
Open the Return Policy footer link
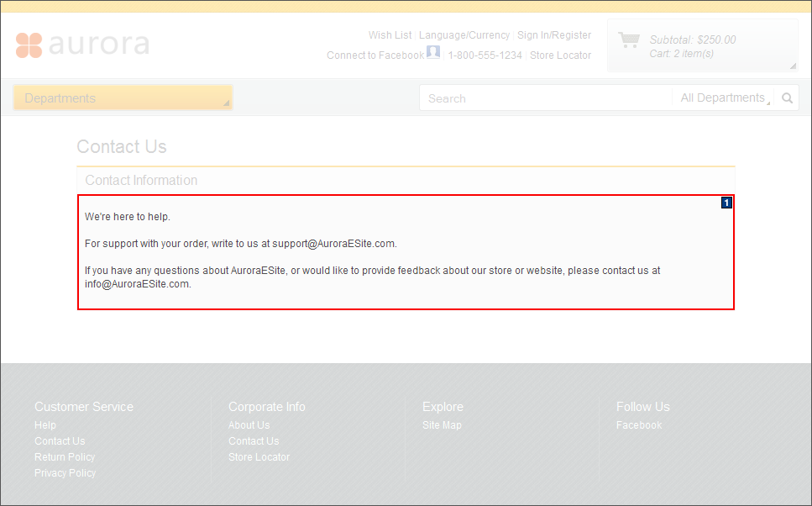click(65, 456)
